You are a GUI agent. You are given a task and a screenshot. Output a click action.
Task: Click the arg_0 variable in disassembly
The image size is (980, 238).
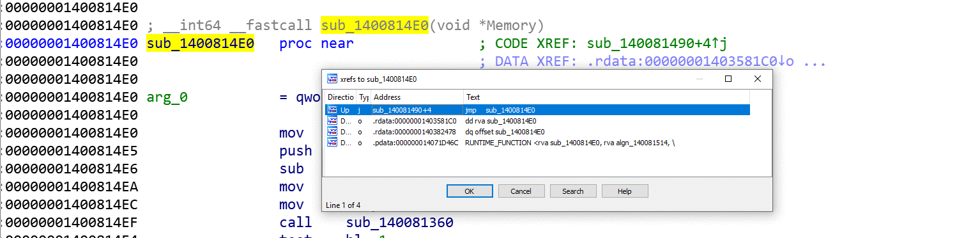point(167,97)
